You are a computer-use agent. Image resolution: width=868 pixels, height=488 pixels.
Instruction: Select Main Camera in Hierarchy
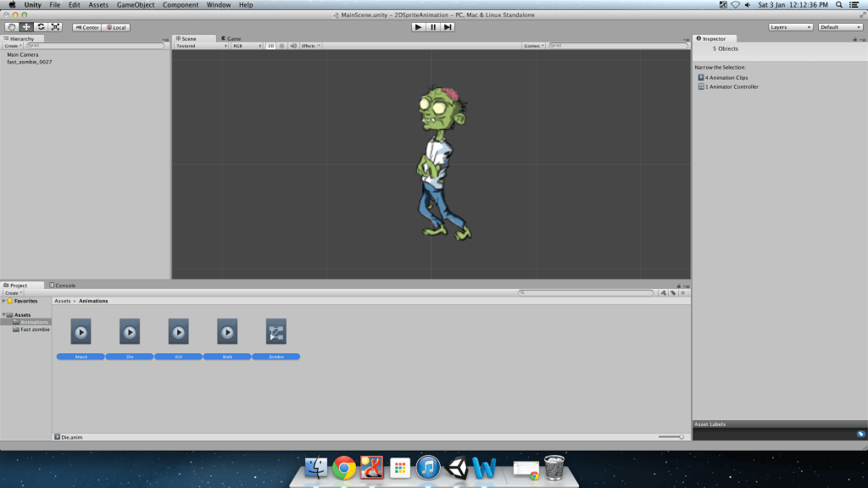click(23, 55)
